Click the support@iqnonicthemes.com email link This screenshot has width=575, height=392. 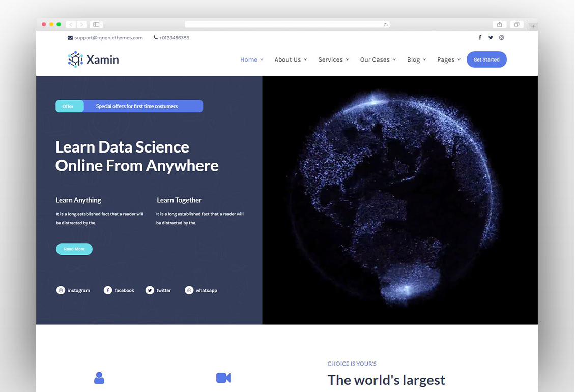coord(108,37)
